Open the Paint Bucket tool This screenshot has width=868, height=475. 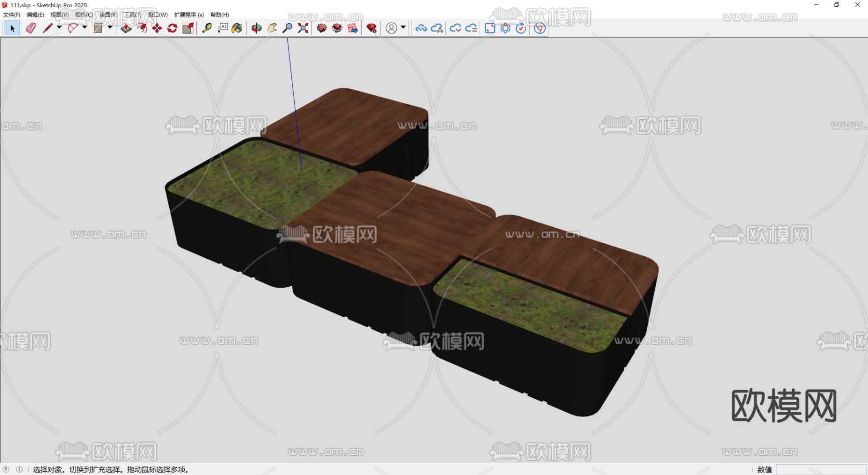pyautogui.click(x=237, y=28)
